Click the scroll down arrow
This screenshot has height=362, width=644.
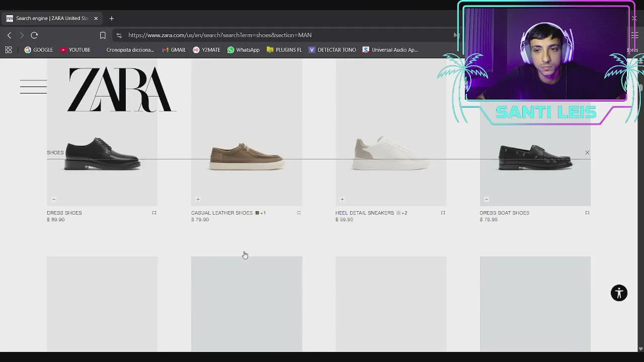(640, 348)
